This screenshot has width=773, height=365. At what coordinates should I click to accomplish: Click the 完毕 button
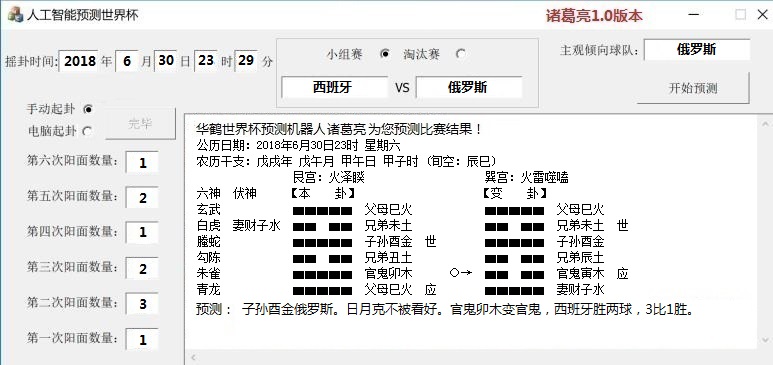141,124
